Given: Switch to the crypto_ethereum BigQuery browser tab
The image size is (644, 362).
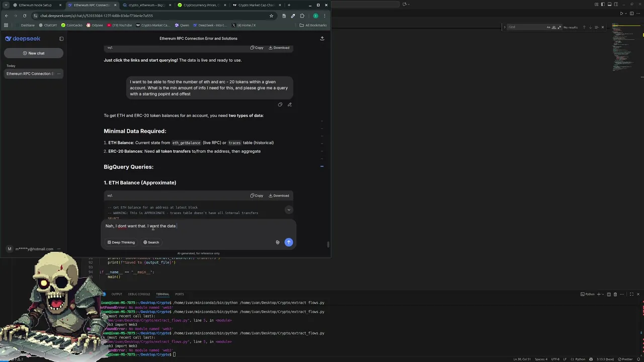Looking at the screenshot, I should 146,5.
